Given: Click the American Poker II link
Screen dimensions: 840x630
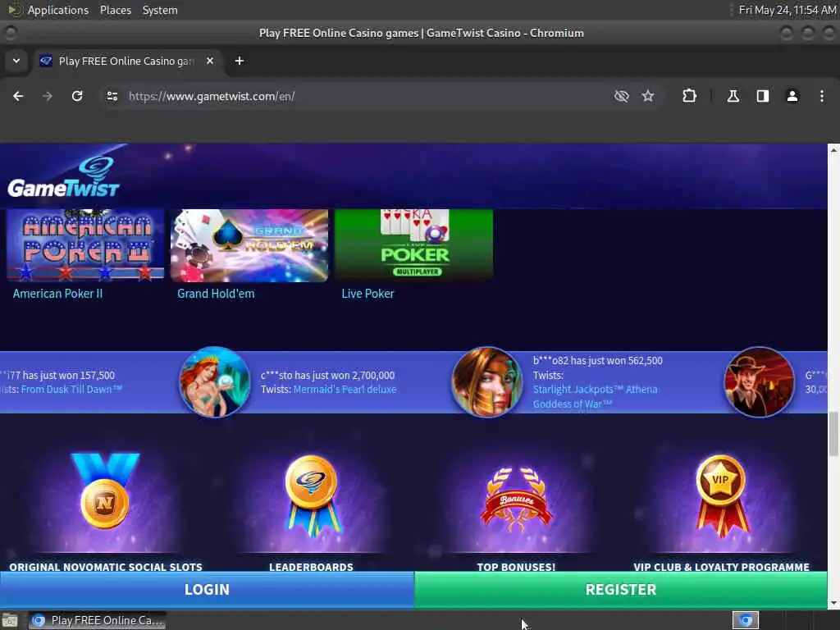Looking at the screenshot, I should 58,294.
